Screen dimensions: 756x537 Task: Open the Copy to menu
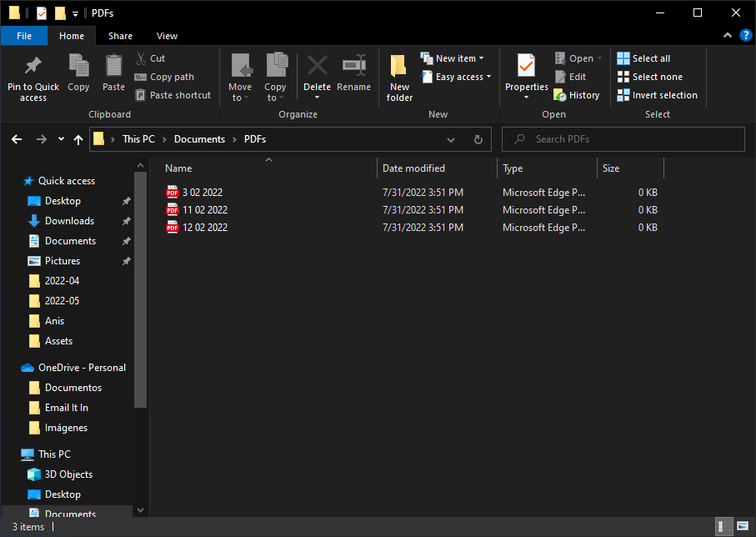275,78
